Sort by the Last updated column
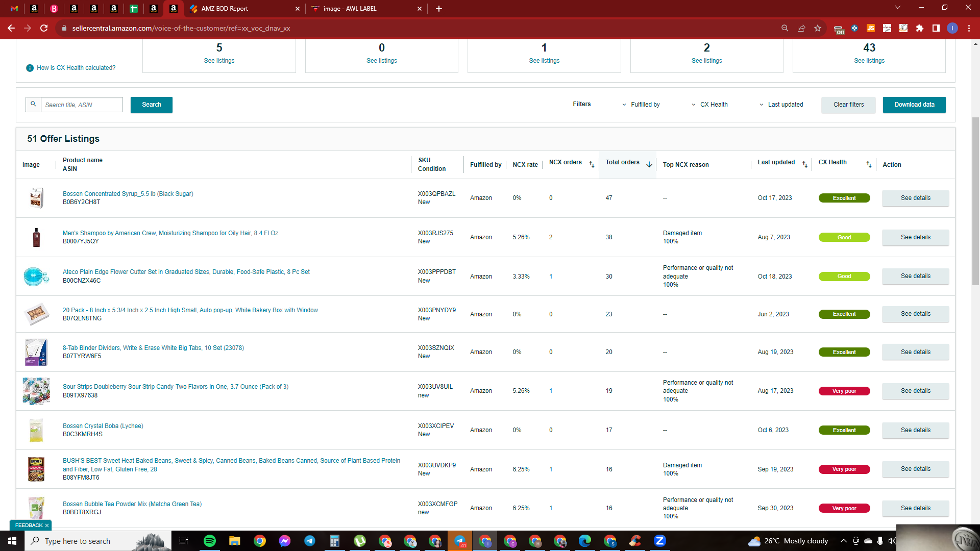Screen dimensions: 980x551 point(805,164)
